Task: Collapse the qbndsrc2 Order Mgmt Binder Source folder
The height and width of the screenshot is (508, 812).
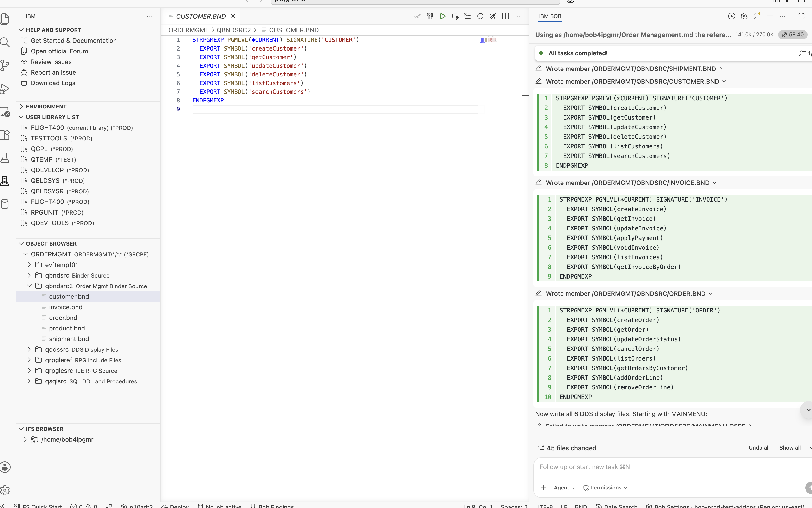Action: pos(29,286)
